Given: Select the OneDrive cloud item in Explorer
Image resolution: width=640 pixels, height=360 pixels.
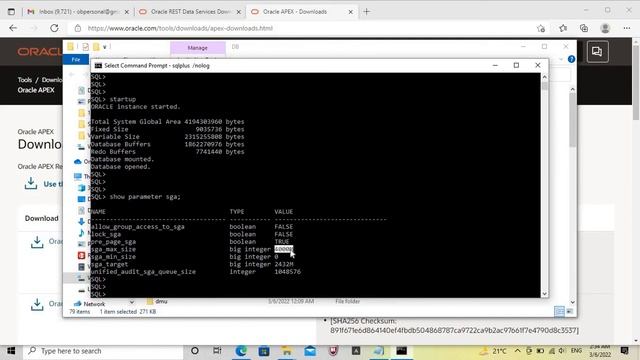Looking at the screenshot, I should (x=78, y=162).
